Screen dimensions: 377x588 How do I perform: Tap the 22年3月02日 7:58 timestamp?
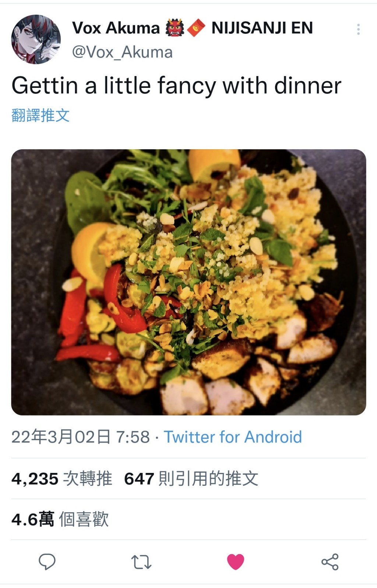coord(81,437)
